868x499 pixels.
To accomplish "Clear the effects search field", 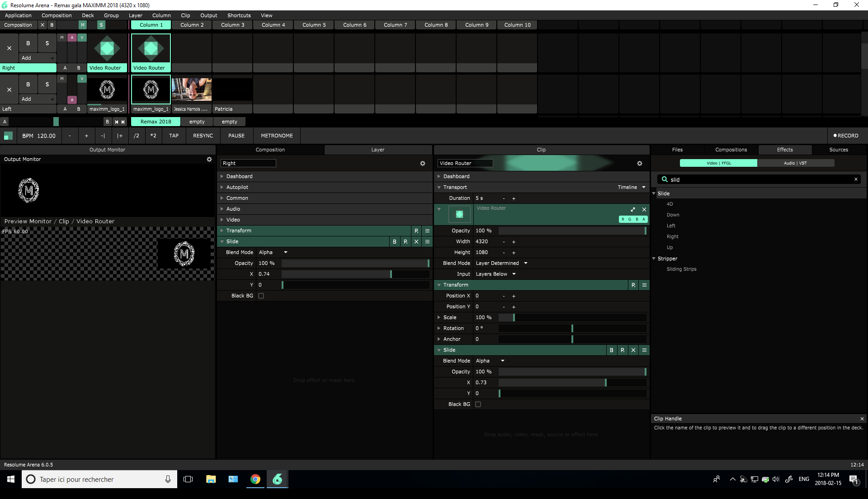I will (856, 179).
